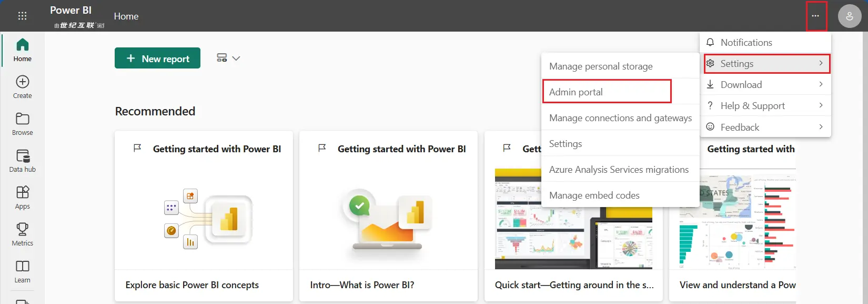Open the app launcher waffle icon
Screen dimensions: 868x304
click(22, 16)
